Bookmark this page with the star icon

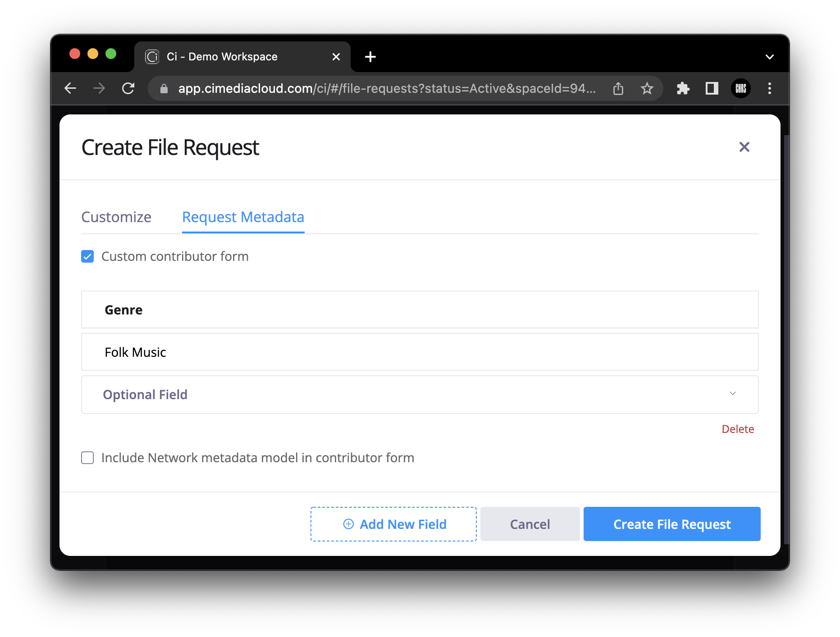(647, 88)
